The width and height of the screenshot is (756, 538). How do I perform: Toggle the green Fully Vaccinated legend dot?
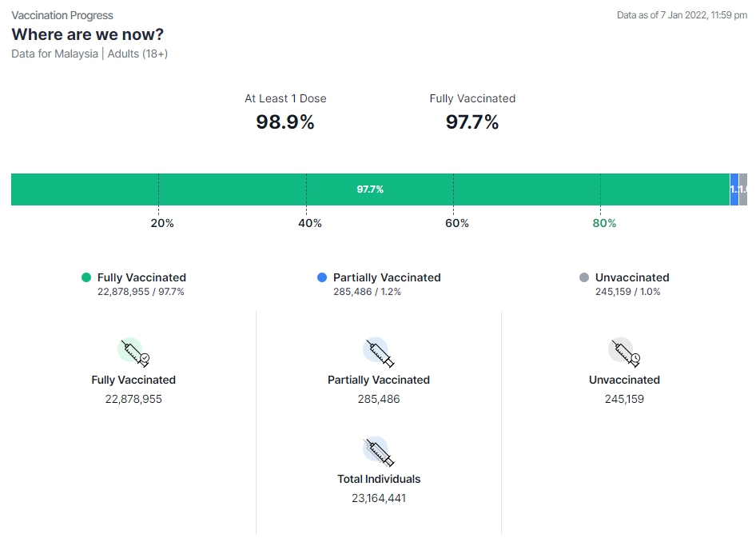(86, 277)
